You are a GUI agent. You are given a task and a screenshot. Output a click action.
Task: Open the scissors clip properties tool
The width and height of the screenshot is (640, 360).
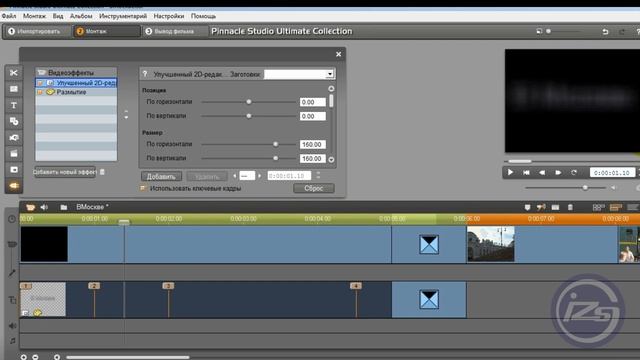(x=13, y=73)
